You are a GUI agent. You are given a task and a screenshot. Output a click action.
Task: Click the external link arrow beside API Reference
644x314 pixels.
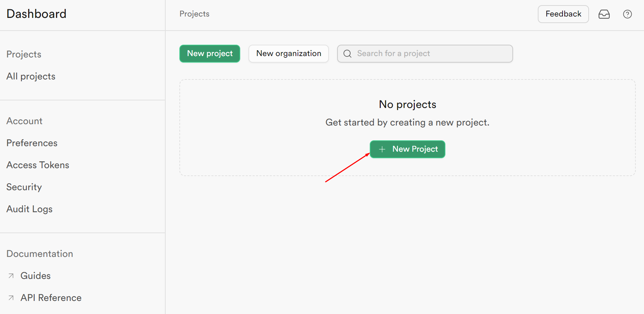click(11, 298)
